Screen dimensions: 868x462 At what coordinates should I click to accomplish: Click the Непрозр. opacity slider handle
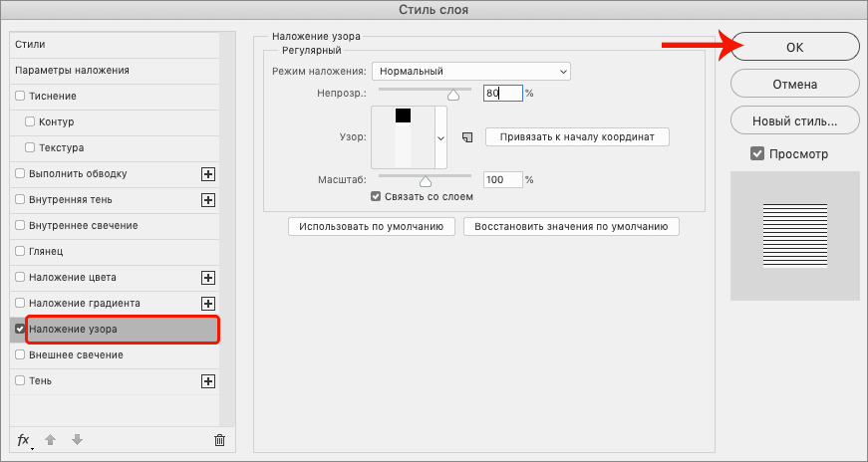pyautogui.click(x=454, y=96)
